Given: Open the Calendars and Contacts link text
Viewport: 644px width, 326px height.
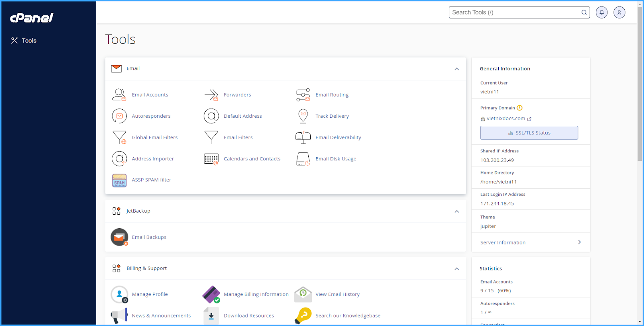Looking at the screenshot, I should coord(252,159).
